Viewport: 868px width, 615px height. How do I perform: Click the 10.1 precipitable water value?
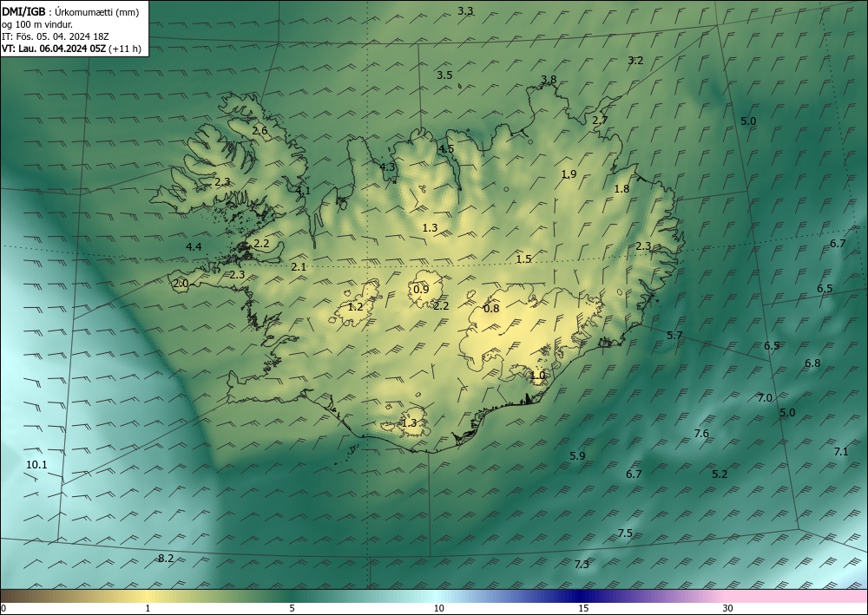tap(36, 465)
